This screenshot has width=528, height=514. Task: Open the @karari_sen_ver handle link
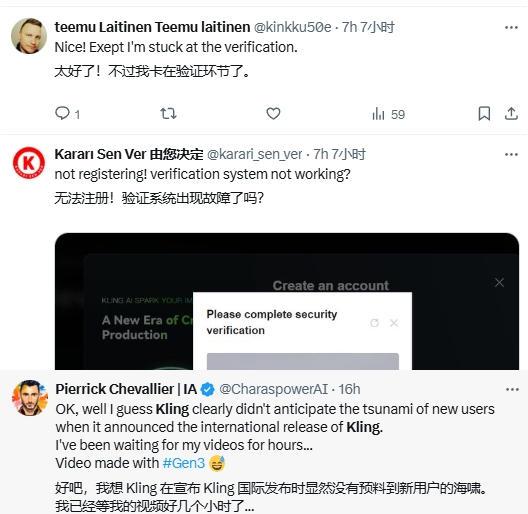pyautogui.click(x=255, y=154)
